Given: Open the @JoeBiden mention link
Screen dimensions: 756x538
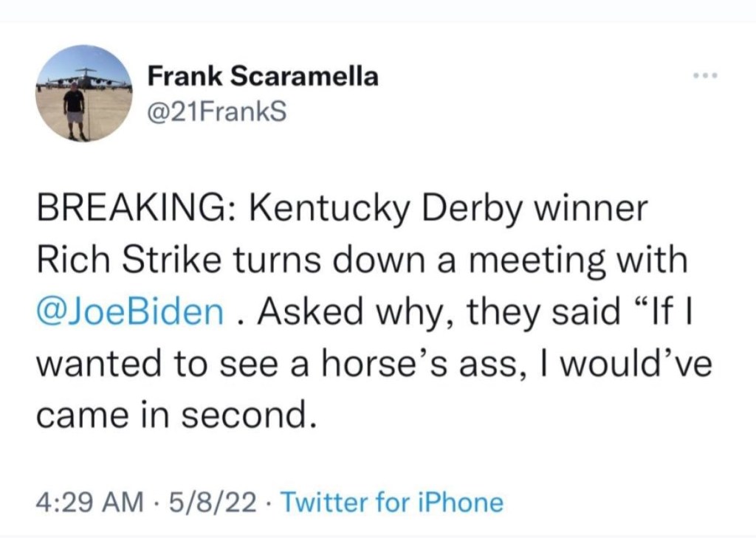Looking at the screenshot, I should pos(129,311).
